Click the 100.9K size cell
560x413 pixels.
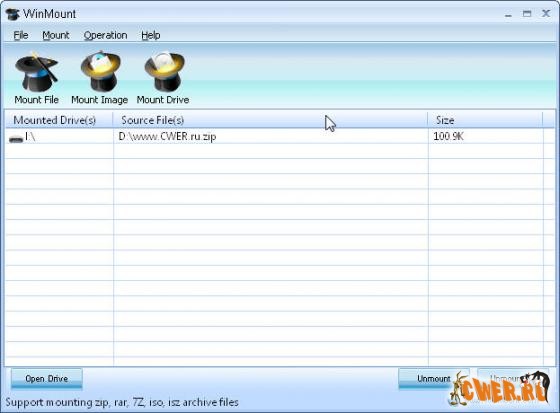(x=448, y=136)
